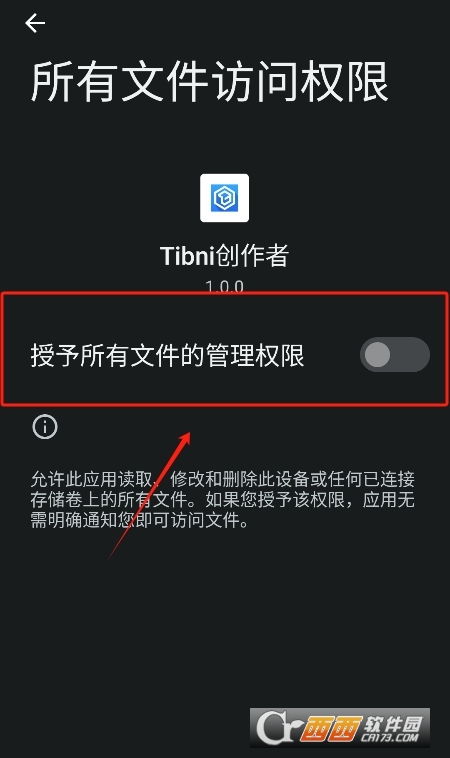Click the large Cr letters in the watermark
Viewport: 450px width, 758px height.
(x=276, y=727)
